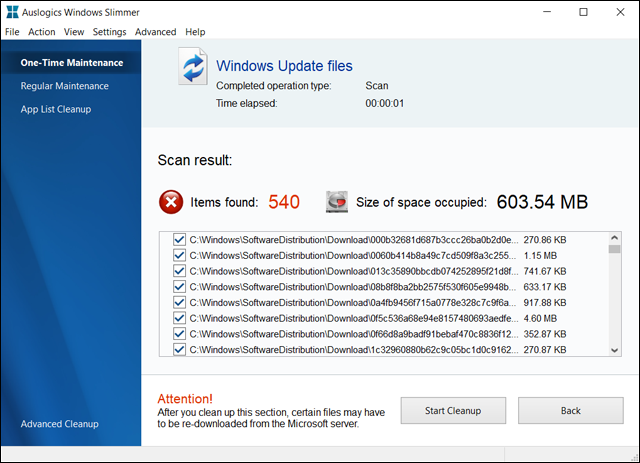Click the 603.54 MB occupied size value
The width and height of the screenshot is (640, 463).
[542, 202]
